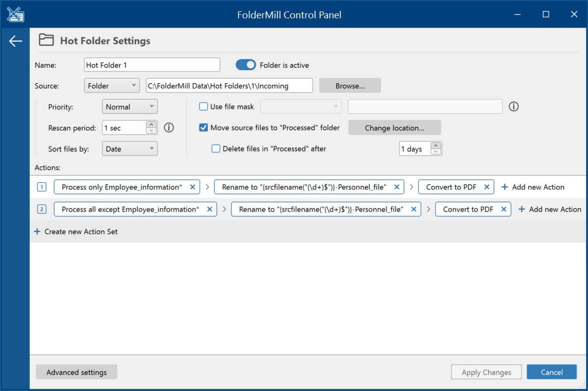The image size is (588, 391).
Task: Open Advanced settings
Action: pos(77,372)
